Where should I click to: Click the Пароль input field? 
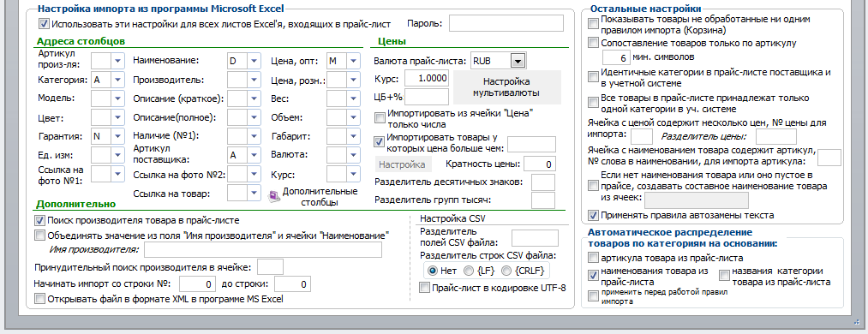506,24
